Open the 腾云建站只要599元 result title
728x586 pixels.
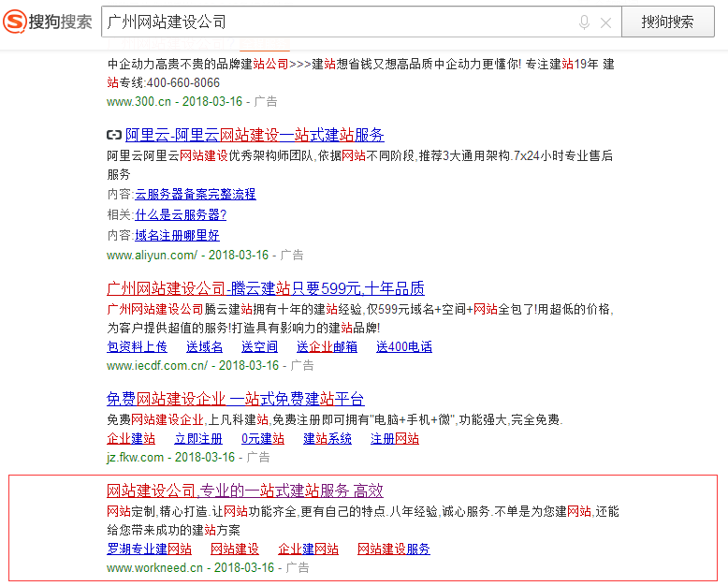266,288
